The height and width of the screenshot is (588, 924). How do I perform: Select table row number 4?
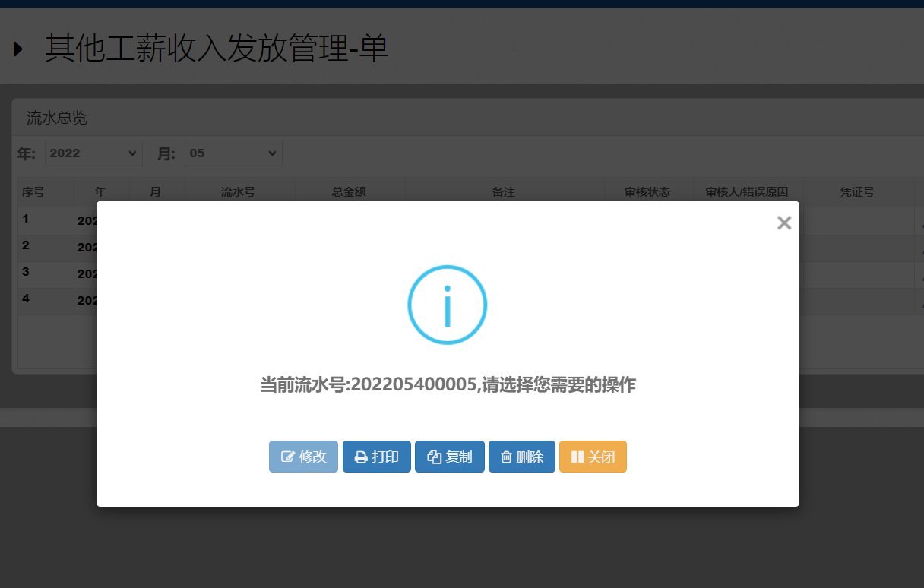pyautogui.click(x=46, y=299)
